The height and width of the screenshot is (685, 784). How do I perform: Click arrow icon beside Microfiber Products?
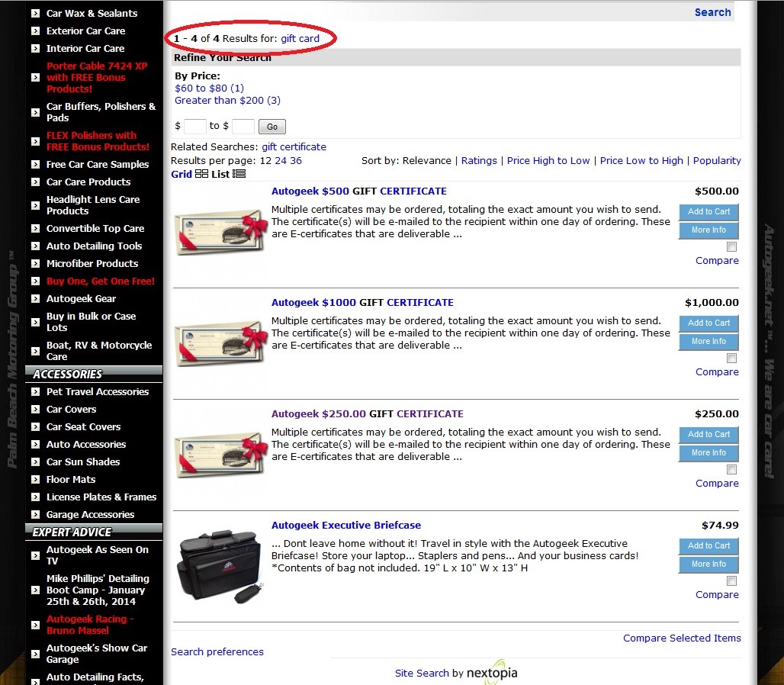click(36, 263)
